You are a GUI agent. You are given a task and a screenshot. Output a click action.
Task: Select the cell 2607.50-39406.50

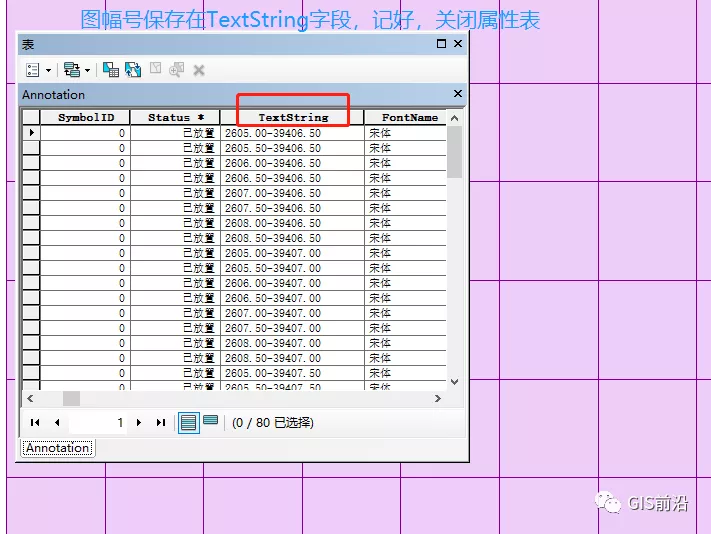292,208
